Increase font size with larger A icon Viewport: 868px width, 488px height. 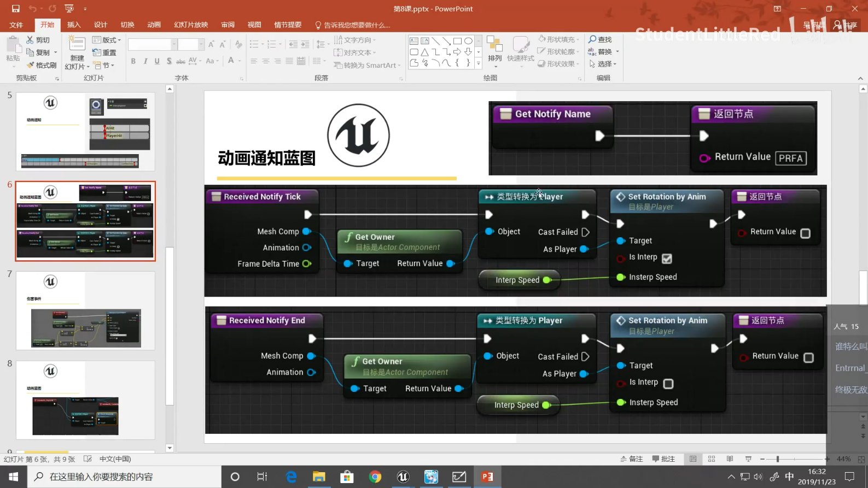tap(211, 44)
